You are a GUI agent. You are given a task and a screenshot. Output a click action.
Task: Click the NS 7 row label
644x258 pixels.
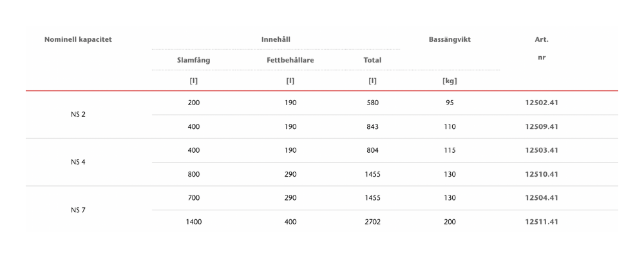pos(78,210)
